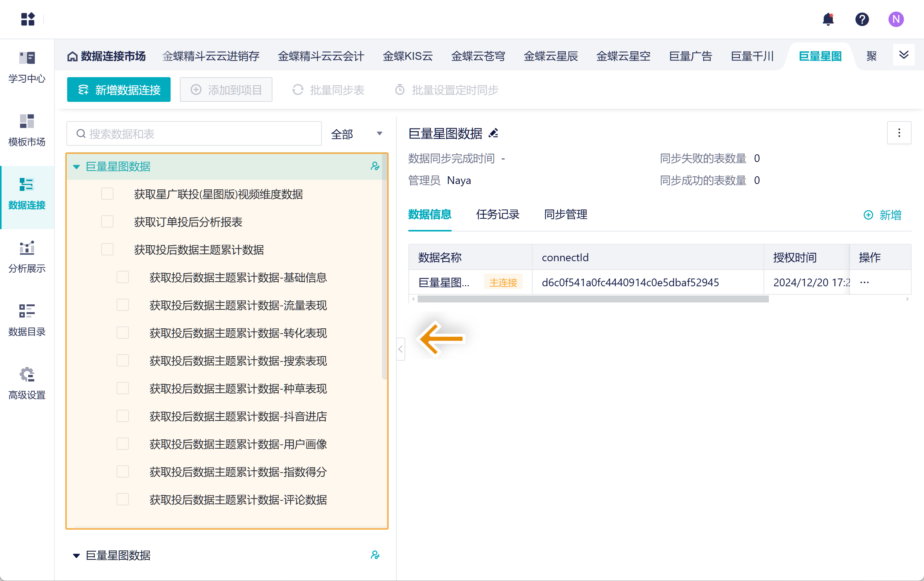Switch to the 任务记录 tab
This screenshot has height=581, width=924.
tap(498, 214)
